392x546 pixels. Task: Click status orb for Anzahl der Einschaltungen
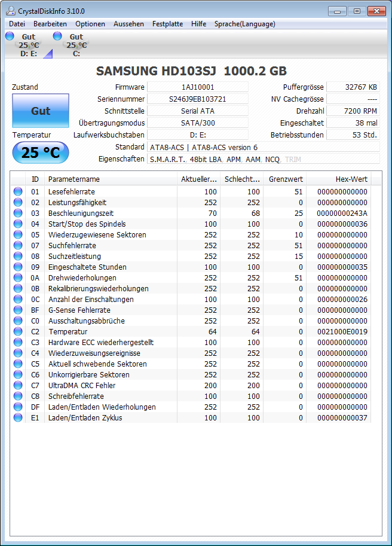(x=18, y=300)
